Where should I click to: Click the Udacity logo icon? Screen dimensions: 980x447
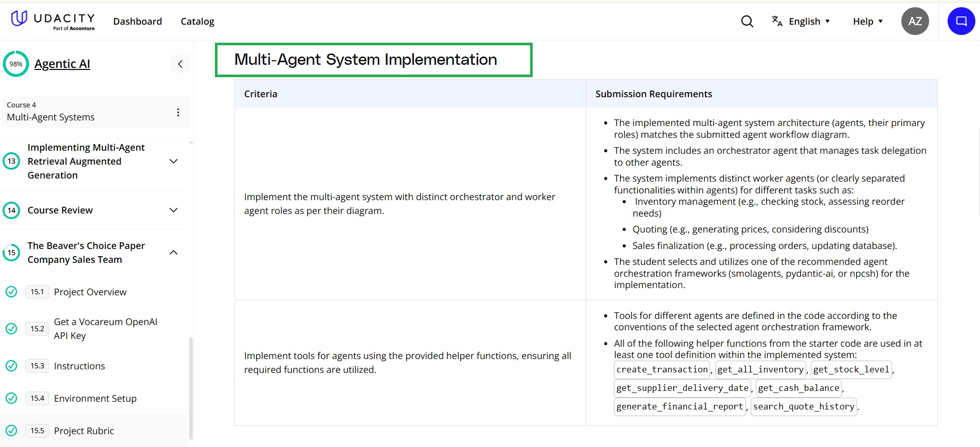[x=19, y=19]
